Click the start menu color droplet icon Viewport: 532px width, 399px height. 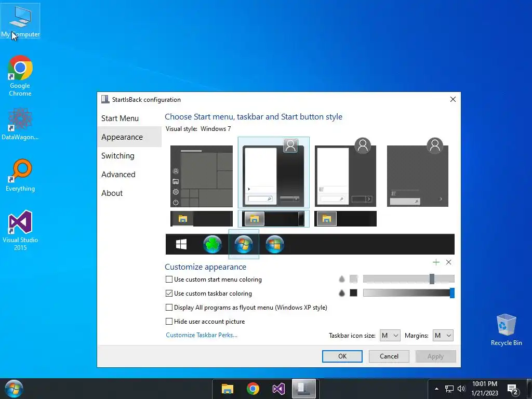[342, 279]
